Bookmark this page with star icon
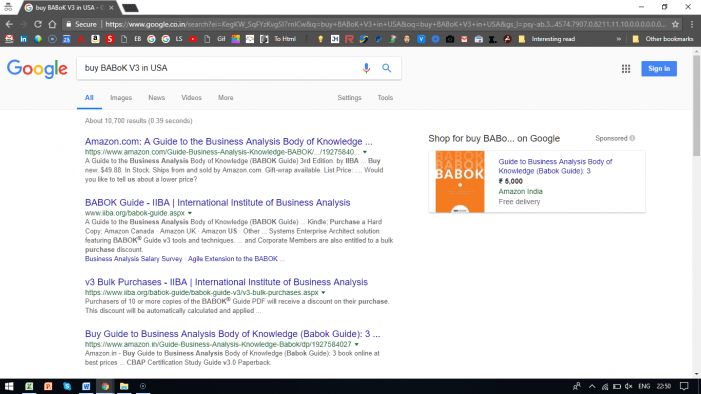The height and width of the screenshot is (394, 701). point(675,24)
